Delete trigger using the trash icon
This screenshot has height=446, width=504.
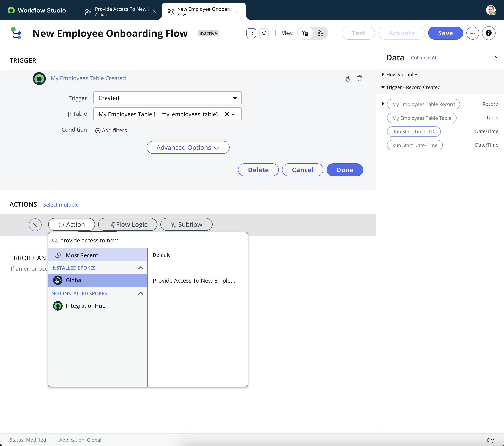[359, 78]
